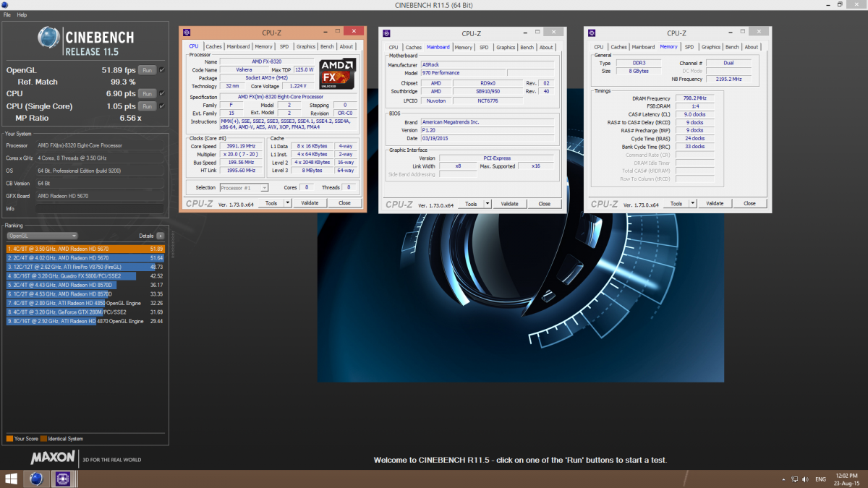The width and height of the screenshot is (868, 488).
Task: Open the About tab in the CPU tab window
Action: click(346, 47)
